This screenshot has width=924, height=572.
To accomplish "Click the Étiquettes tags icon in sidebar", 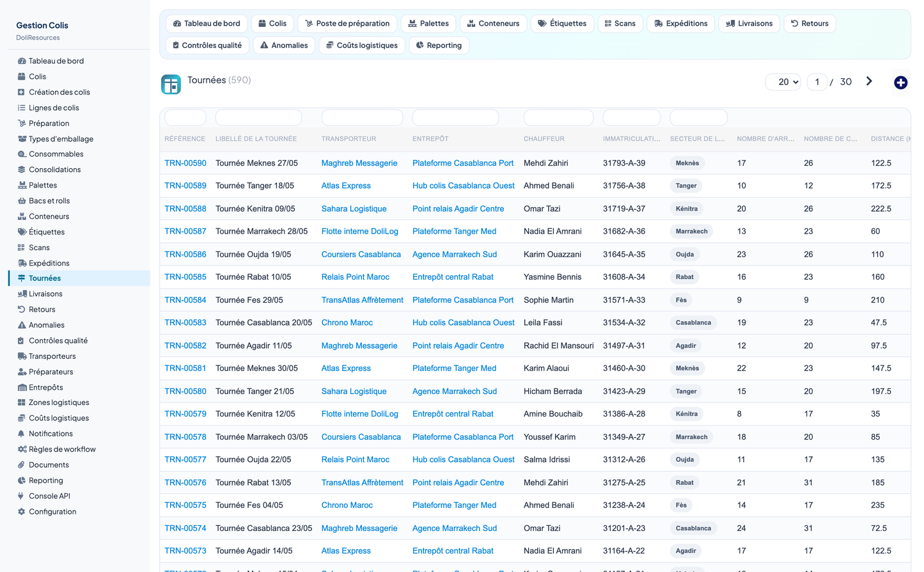I will coord(22,232).
